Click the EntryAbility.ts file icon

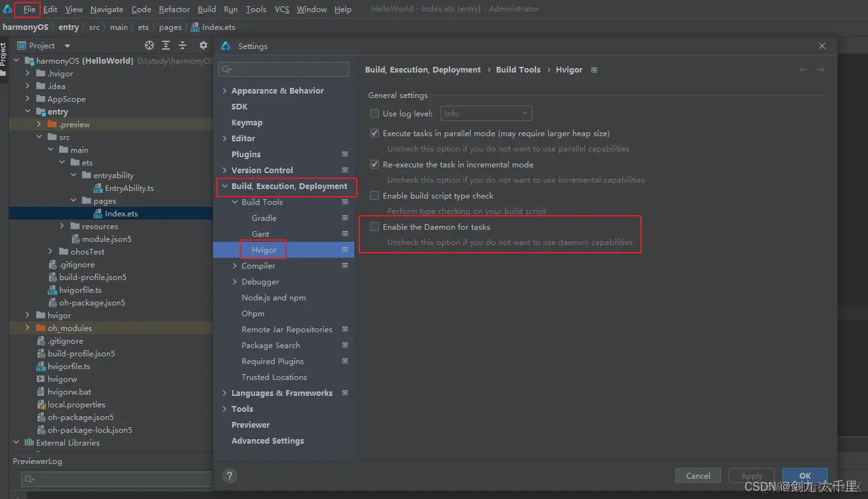pyautogui.click(x=98, y=188)
